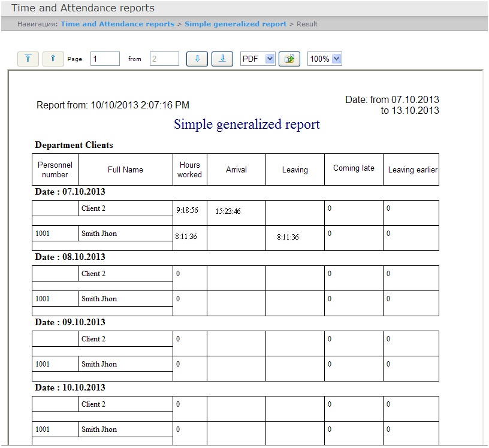The image size is (489, 448).
Task: Go to previous page arrow button
Action: 53,59
